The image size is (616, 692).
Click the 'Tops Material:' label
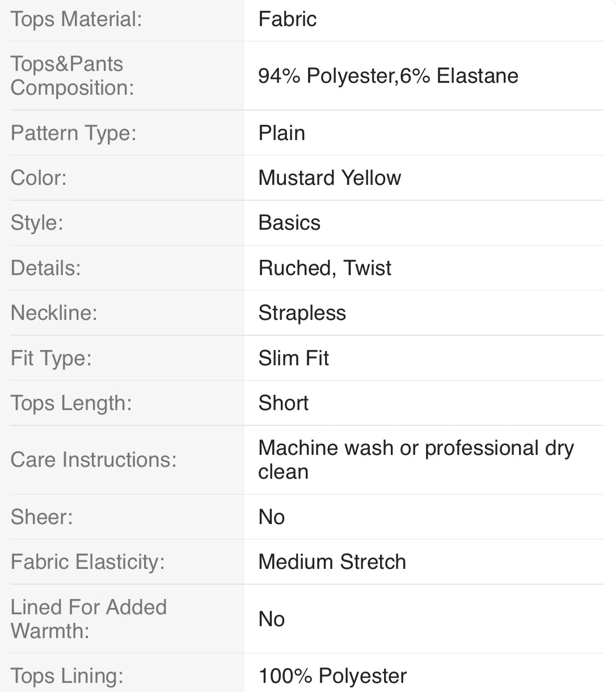pos(76,19)
